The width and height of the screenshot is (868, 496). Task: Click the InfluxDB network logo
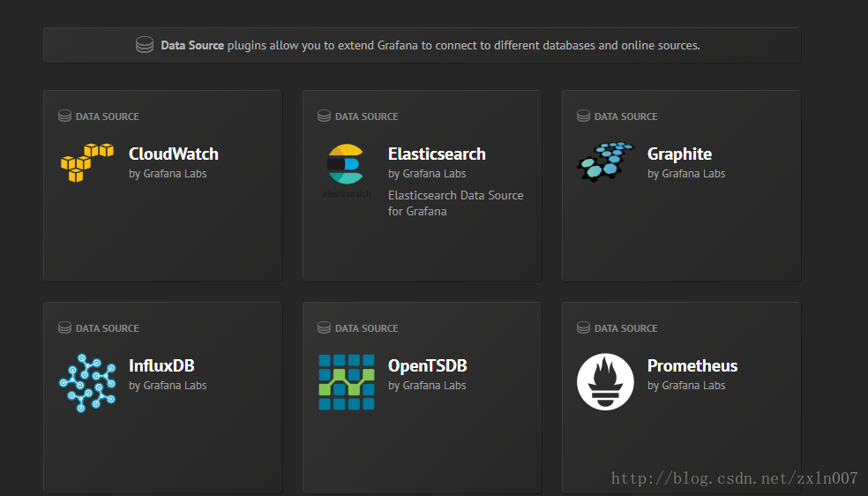coord(87,383)
